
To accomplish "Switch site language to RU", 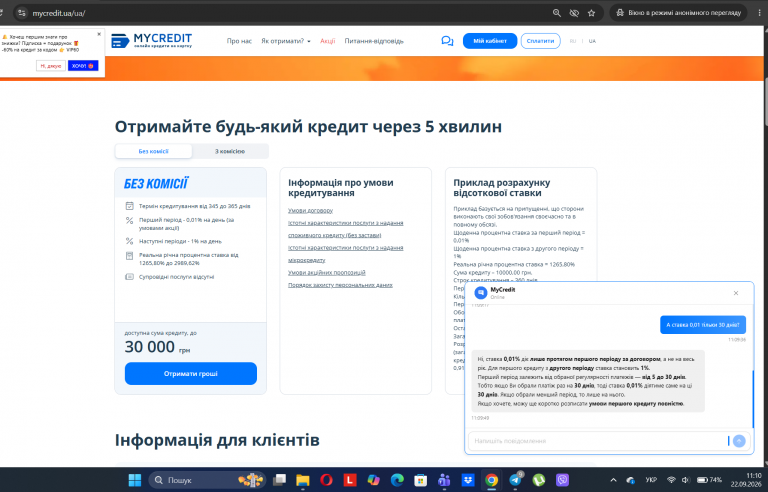I will point(573,41).
